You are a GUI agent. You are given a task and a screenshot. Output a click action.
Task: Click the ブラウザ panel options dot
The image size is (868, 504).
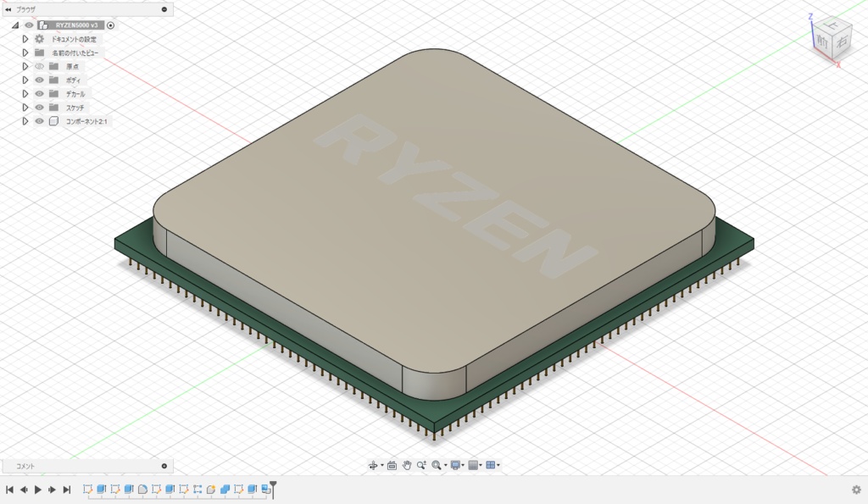point(164,9)
